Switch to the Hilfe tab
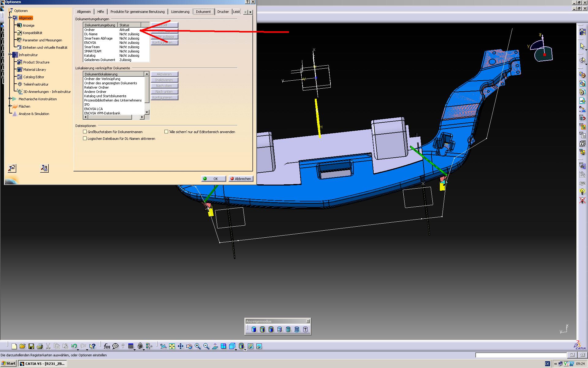Screen dimensions: 588x368 pyautogui.click(x=101, y=12)
